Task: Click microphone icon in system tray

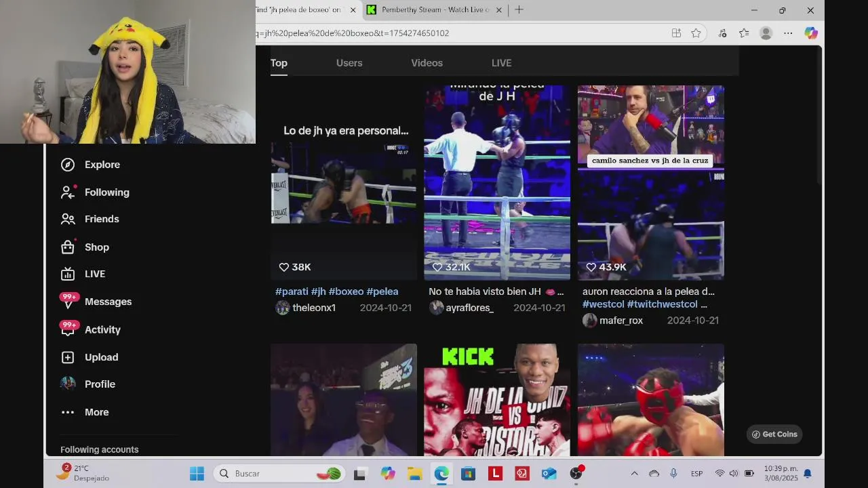Action: [x=673, y=474]
